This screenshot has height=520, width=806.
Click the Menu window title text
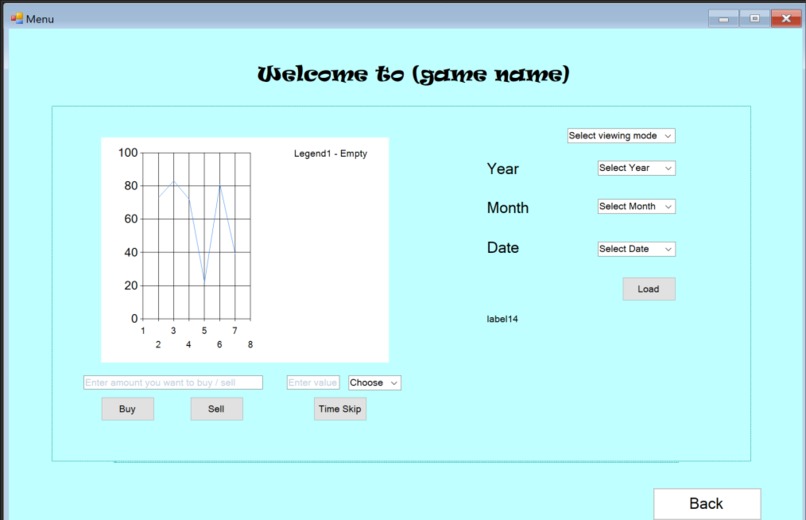click(40, 19)
